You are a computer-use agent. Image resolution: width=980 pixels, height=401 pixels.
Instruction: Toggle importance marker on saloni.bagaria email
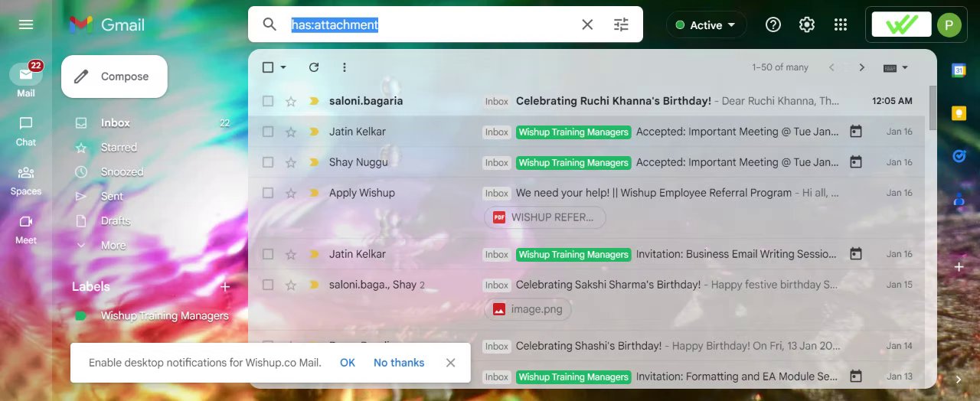(x=313, y=101)
